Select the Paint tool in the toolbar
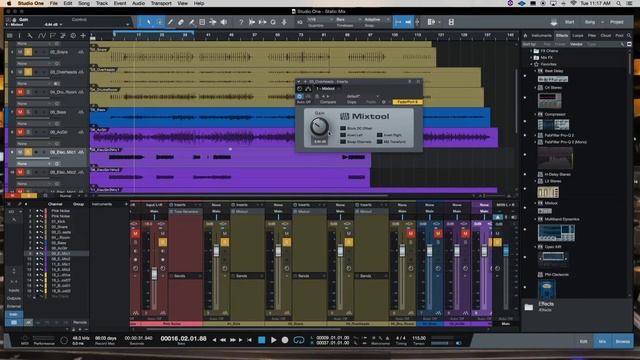 191,22
